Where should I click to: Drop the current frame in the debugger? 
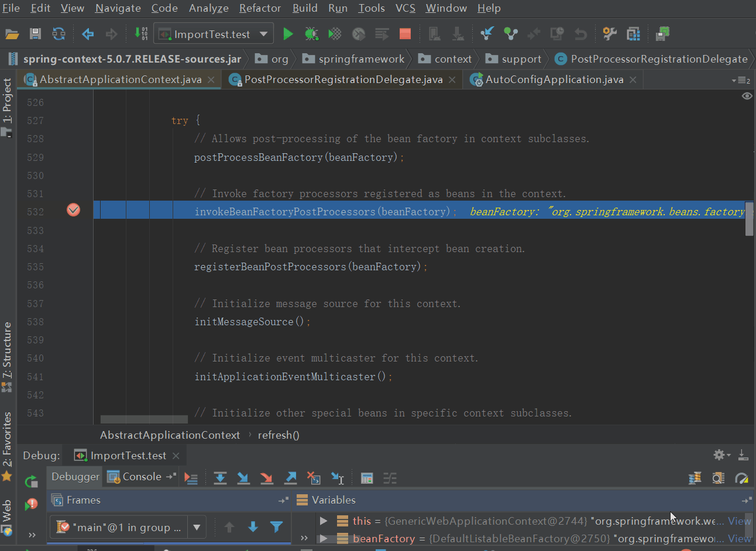click(314, 478)
